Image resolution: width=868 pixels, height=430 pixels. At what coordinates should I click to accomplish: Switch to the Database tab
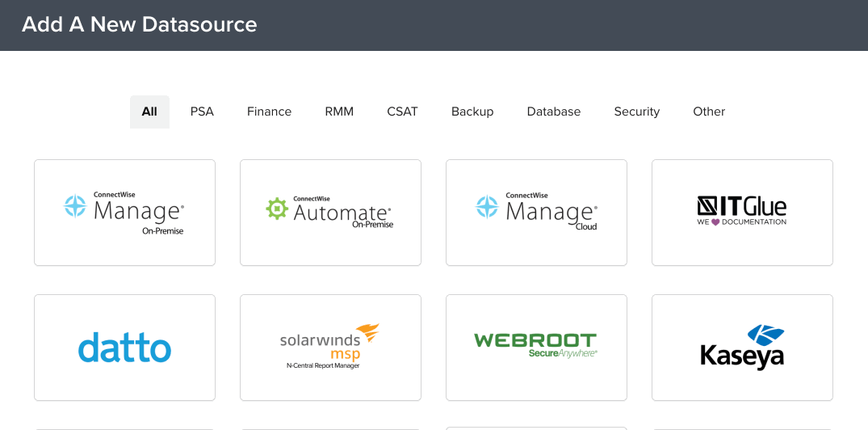point(554,112)
